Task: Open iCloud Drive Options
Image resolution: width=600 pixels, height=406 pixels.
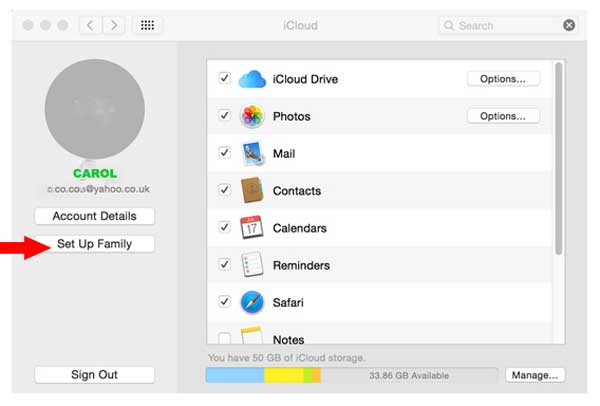Action: pos(503,79)
